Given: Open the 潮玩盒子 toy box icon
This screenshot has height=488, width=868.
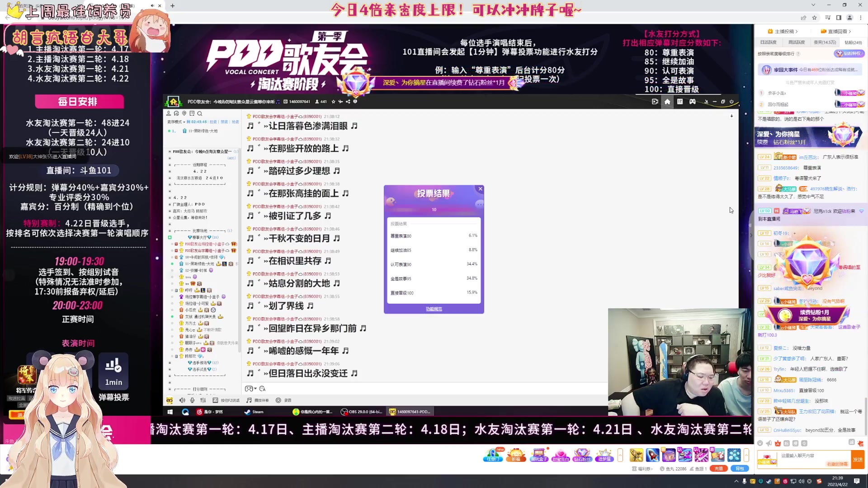Looking at the screenshot, I should coord(539,455).
